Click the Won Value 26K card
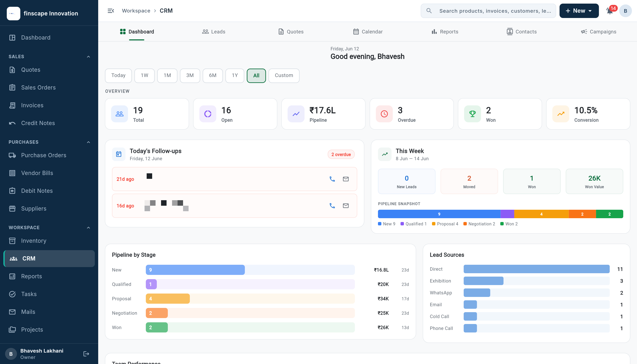 (594, 182)
